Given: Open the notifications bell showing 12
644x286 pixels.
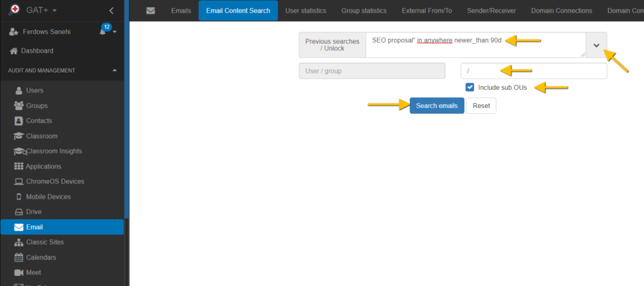Looking at the screenshot, I should [x=104, y=30].
